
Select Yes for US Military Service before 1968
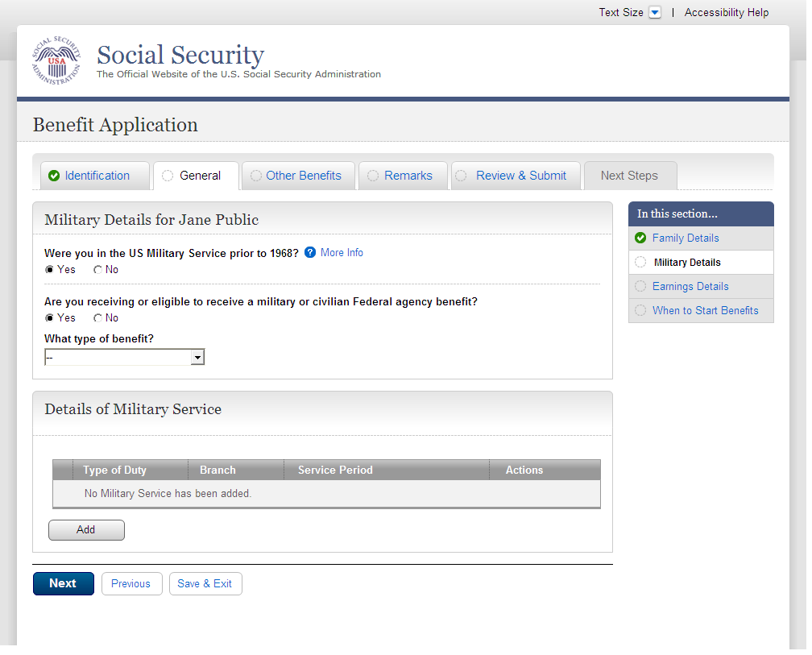click(x=50, y=270)
